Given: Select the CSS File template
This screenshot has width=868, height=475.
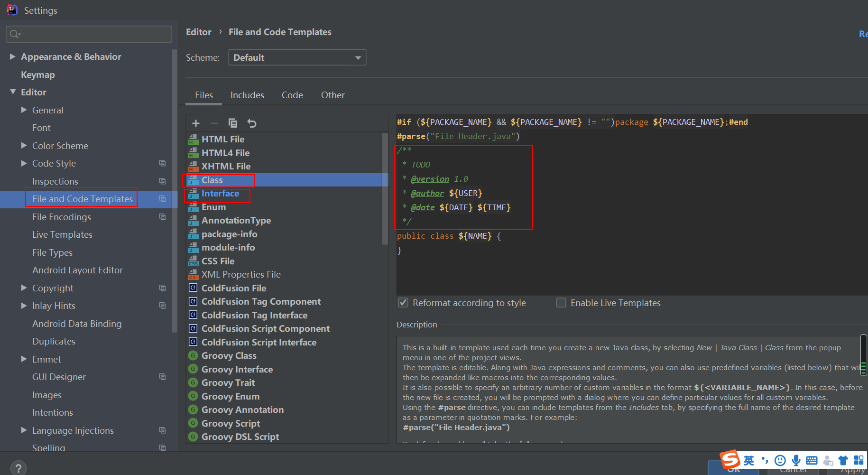Looking at the screenshot, I should pyautogui.click(x=218, y=261).
